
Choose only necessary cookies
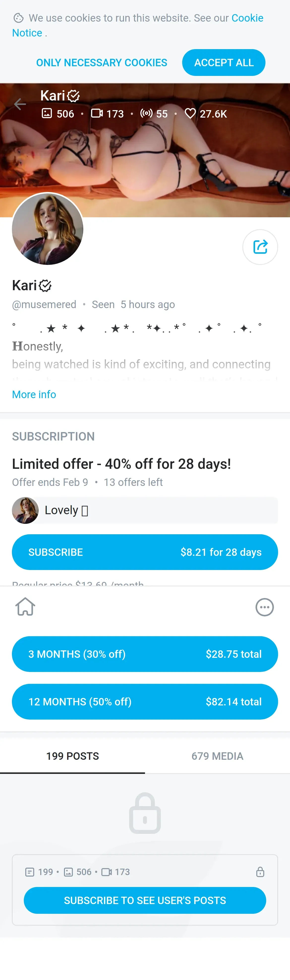102,63
